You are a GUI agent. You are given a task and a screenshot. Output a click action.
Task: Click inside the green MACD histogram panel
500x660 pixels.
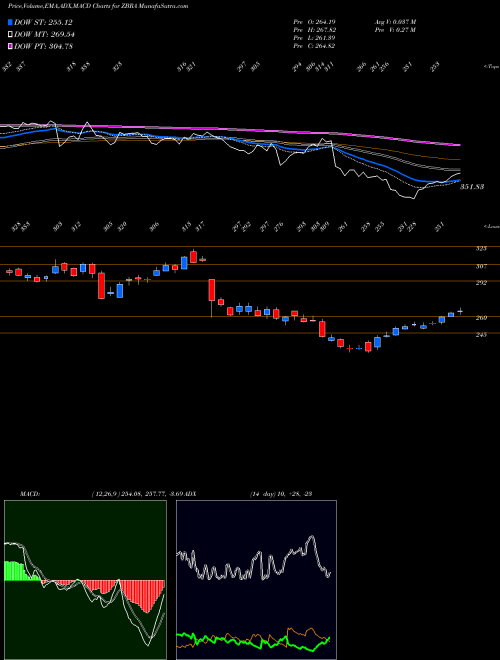click(85, 580)
